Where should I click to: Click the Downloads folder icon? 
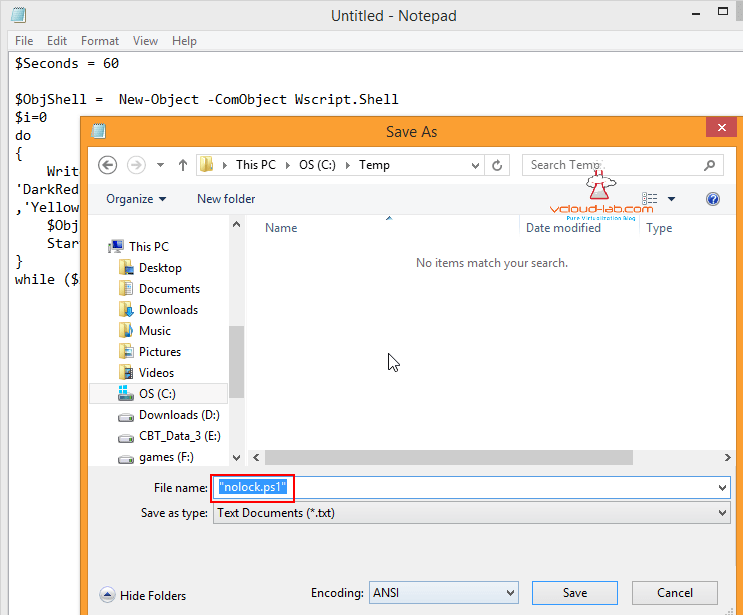126,309
